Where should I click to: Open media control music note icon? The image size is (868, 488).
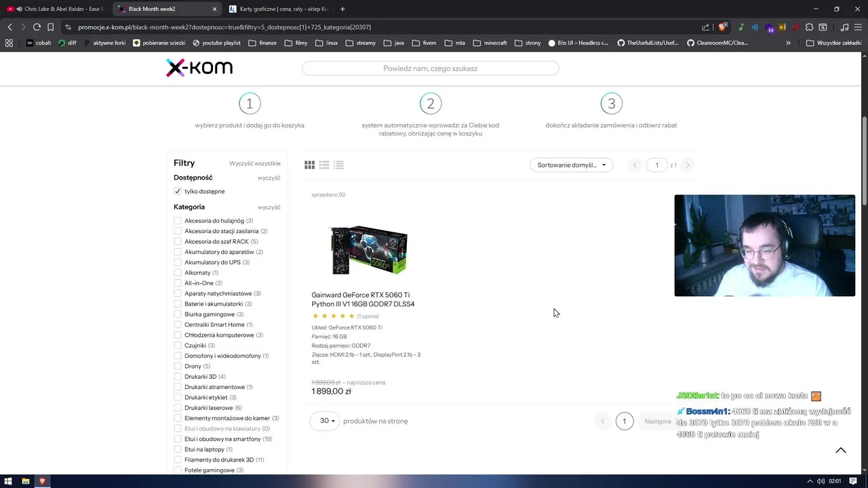point(844,27)
